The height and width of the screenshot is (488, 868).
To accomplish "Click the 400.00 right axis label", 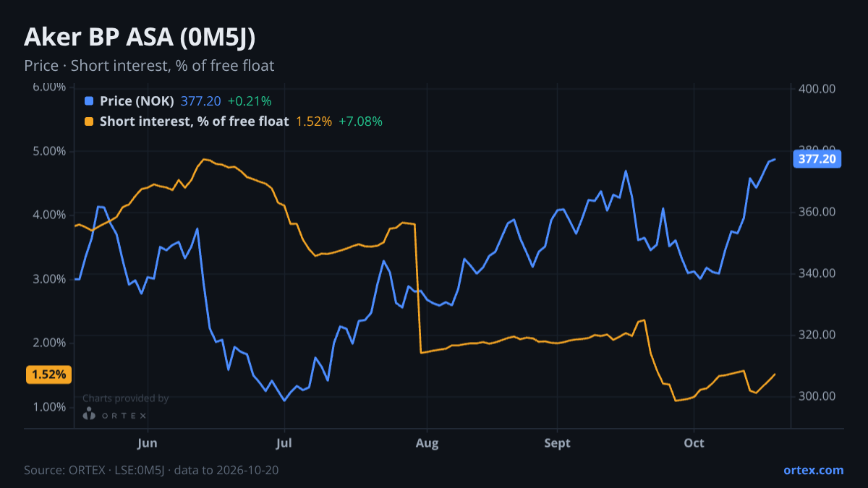I will click(817, 89).
